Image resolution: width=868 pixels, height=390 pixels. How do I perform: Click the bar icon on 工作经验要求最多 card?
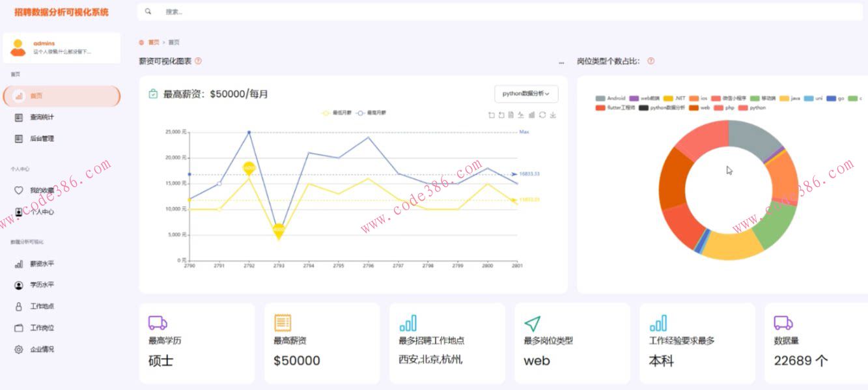point(658,323)
